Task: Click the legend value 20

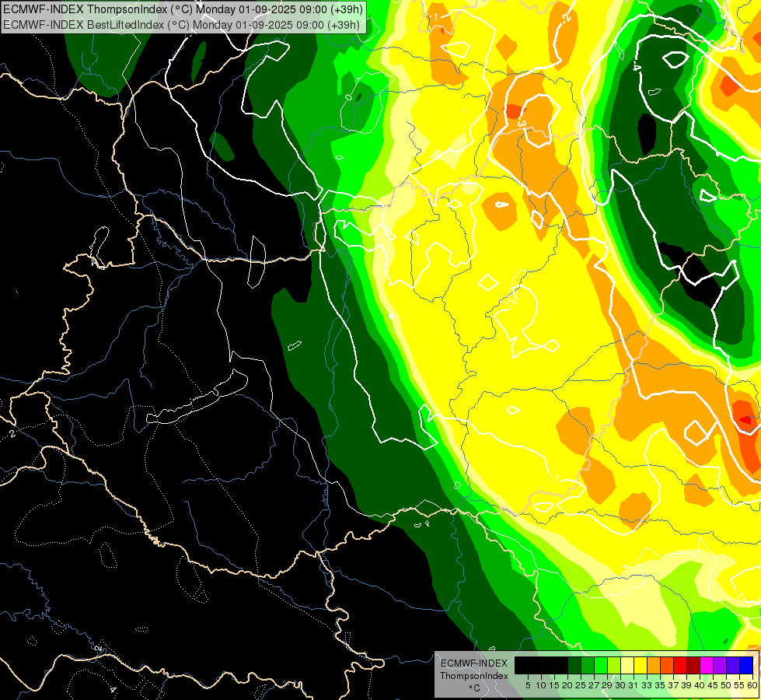Action: (568, 685)
